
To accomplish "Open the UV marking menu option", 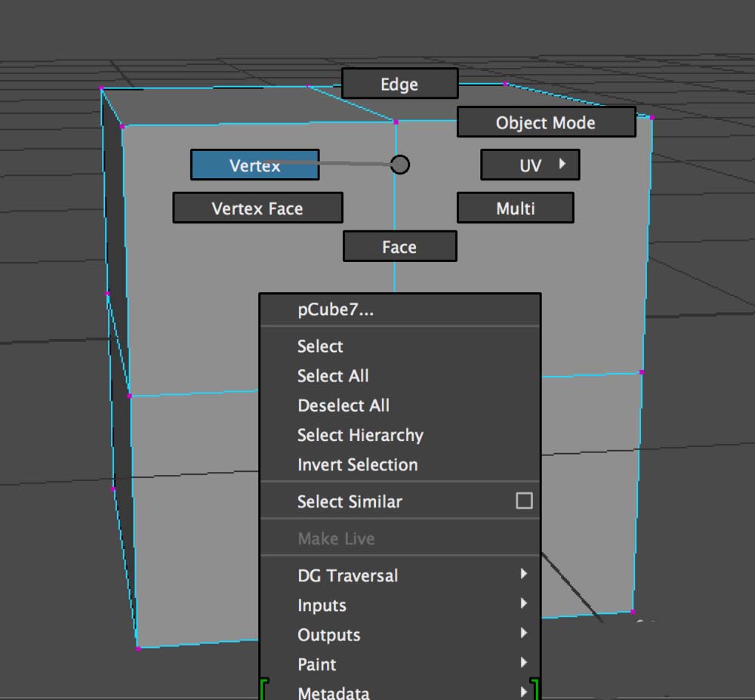I will [x=530, y=165].
